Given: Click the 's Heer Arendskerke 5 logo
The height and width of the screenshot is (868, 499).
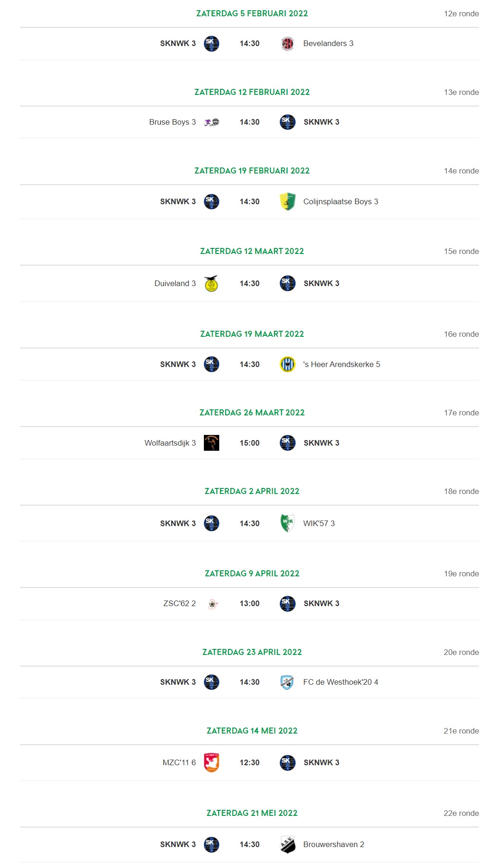Looking at the screenshot, I should [288, 364].
